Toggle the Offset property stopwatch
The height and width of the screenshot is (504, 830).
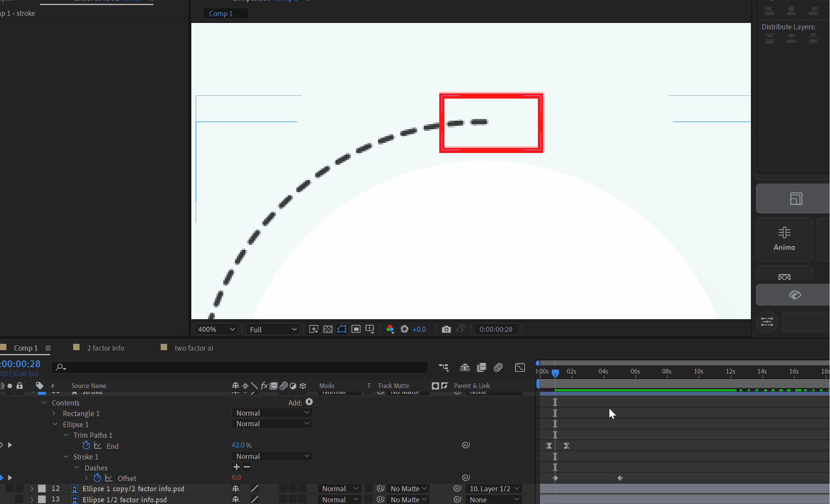[x=97, y=478]
